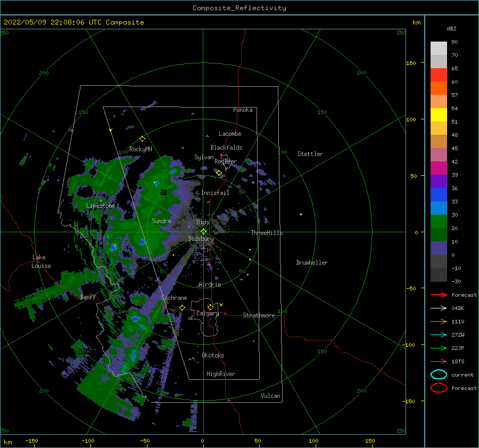
Task: Click the Innisfail town label
Action: (215, 193)
